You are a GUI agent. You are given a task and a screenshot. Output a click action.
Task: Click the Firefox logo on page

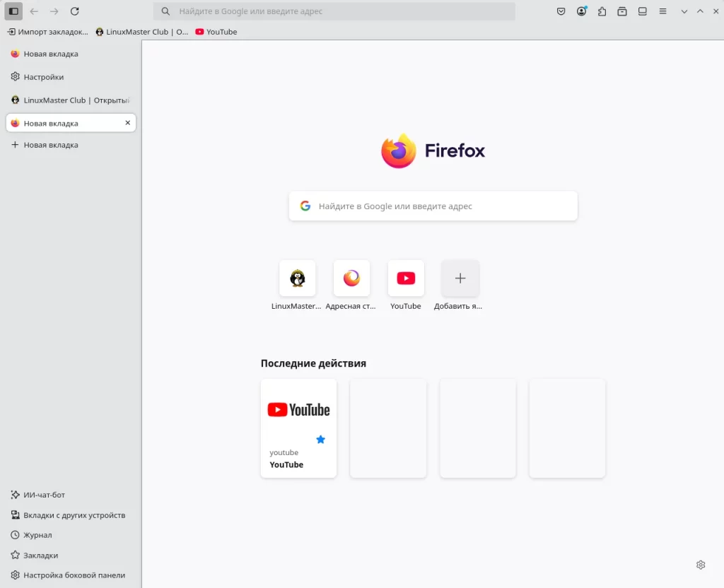pyautogui.click(x=433, y=151)
